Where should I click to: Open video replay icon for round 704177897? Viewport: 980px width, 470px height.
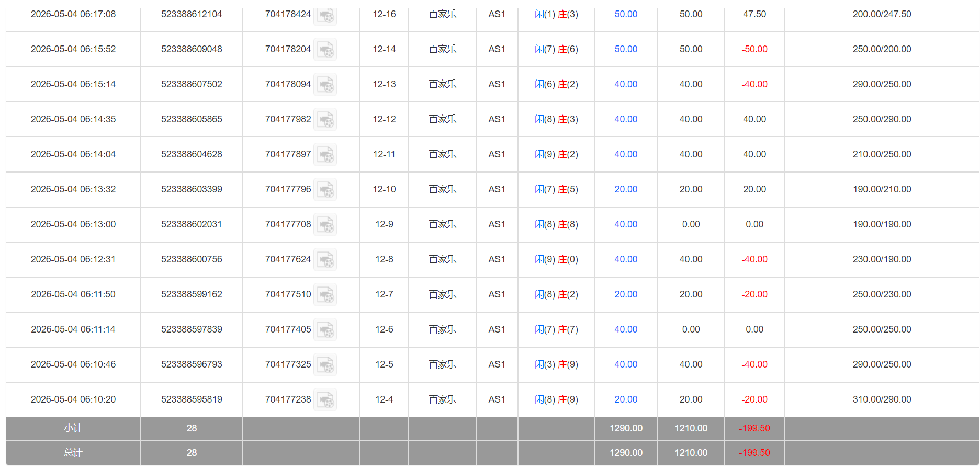click(325, 155)
